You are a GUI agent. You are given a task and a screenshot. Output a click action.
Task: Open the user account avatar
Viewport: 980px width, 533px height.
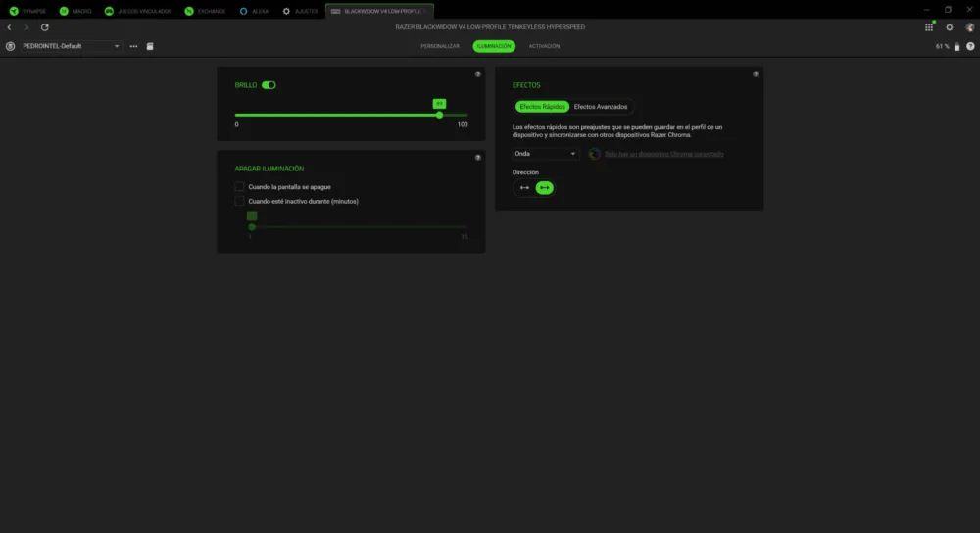coord(969,27)
